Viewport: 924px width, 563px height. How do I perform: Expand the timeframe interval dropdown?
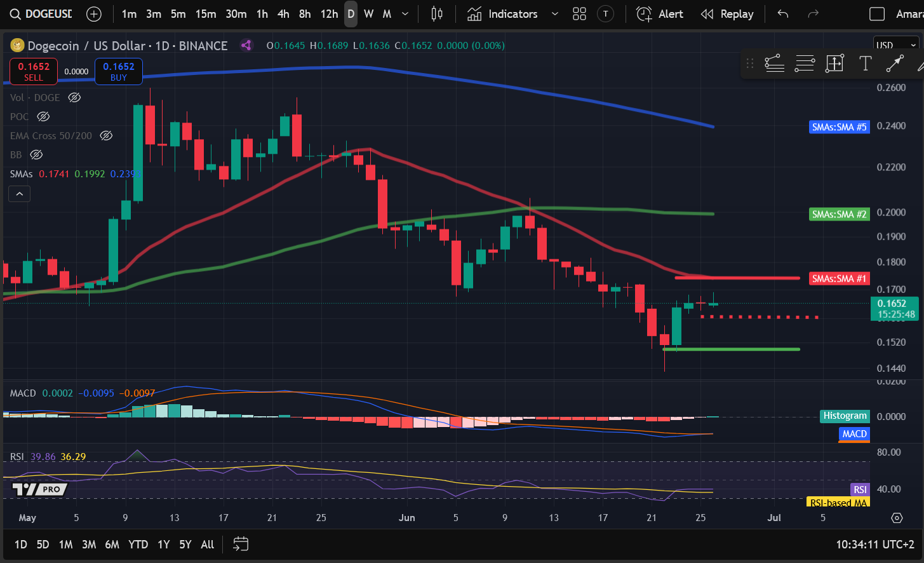[x=405, y=14]
